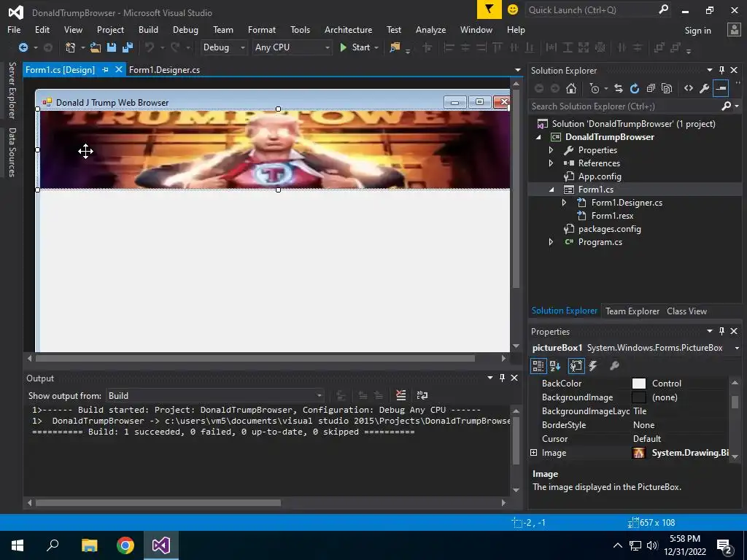Open the Show output from Build dropdown
The width and height of the screenshot is (747, 560).
point(215,396)
